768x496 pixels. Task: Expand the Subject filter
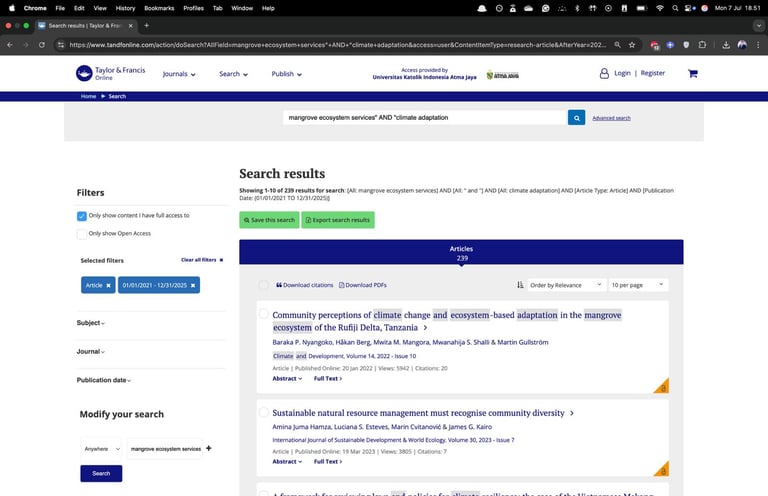[91, 323]
